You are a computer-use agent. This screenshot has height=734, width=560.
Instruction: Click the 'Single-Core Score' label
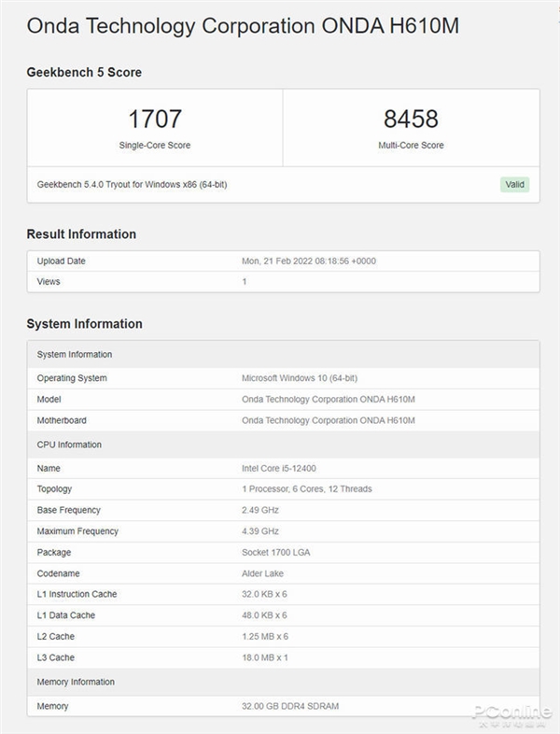coord(155,145)
